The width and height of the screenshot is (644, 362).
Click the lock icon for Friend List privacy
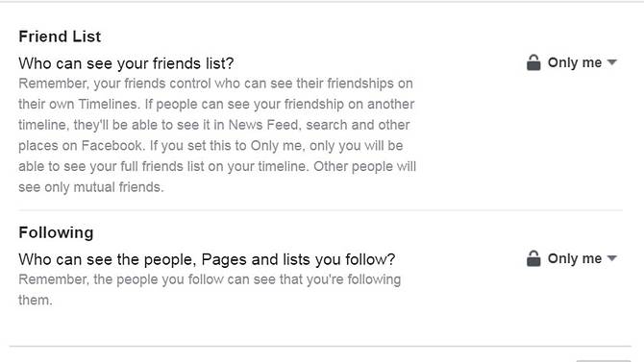[x=533, y=62]
